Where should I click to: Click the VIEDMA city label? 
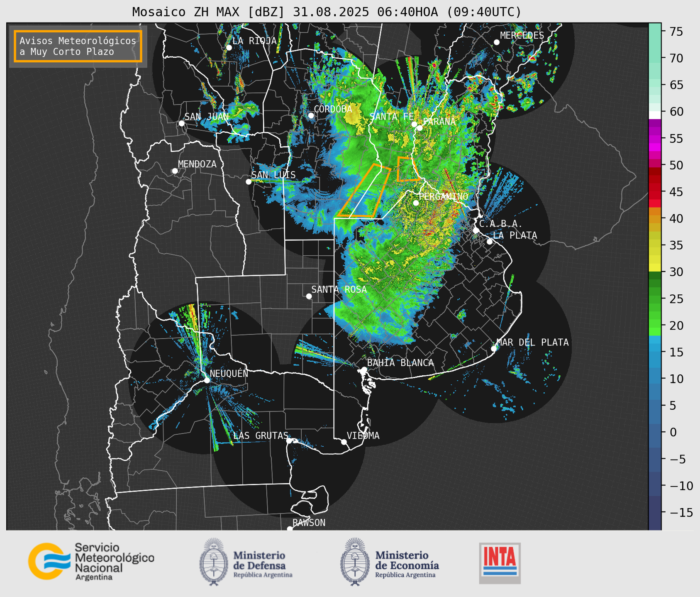(363, 436)
